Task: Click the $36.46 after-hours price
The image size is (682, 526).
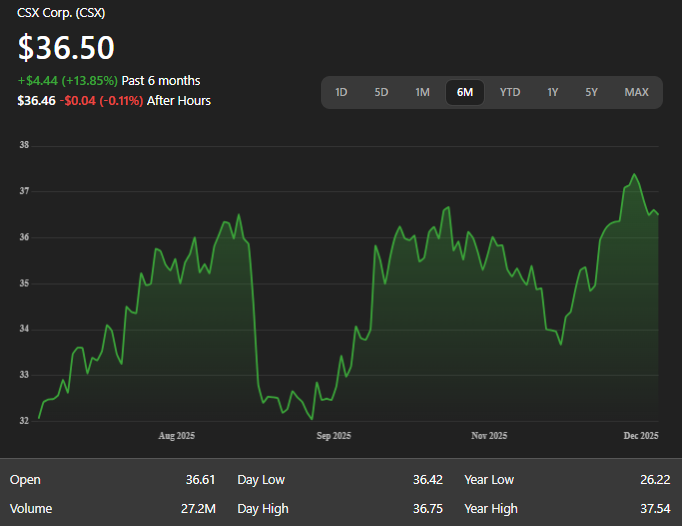Action: [x=37, y=101]
